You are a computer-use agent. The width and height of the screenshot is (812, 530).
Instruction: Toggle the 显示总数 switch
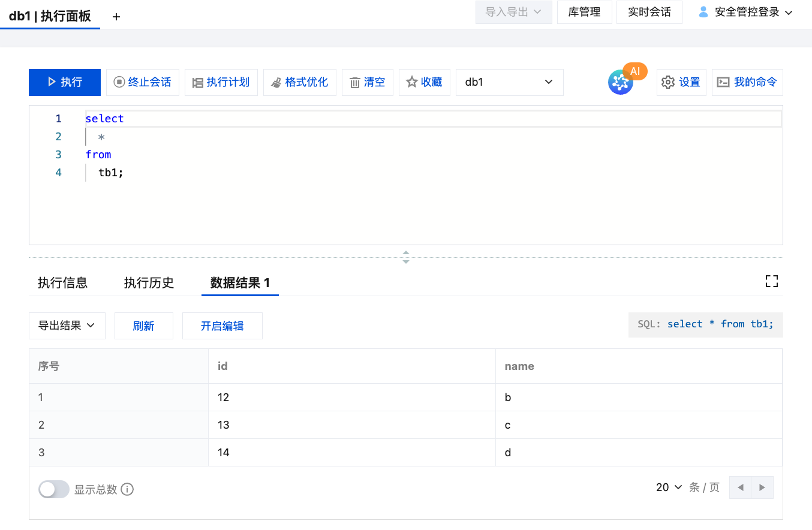(54, 489)
